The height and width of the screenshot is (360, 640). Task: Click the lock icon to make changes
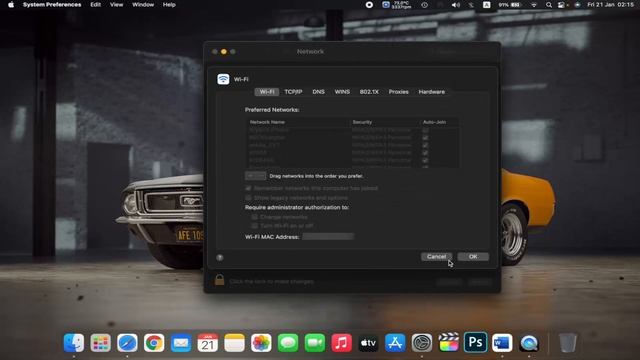click(x=220, y=280)
